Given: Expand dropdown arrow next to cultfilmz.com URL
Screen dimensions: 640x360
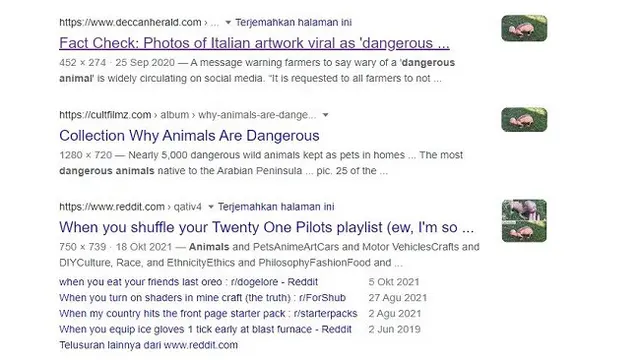Looking at the screenshot, I should (x=325, y=115).
